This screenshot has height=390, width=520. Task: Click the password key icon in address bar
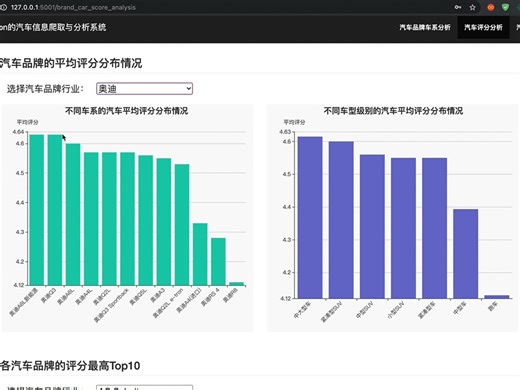pos(458,7)
